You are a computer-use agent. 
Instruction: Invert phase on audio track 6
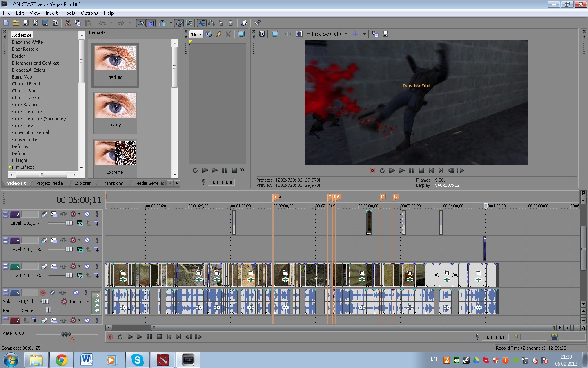tap(52, 292)
